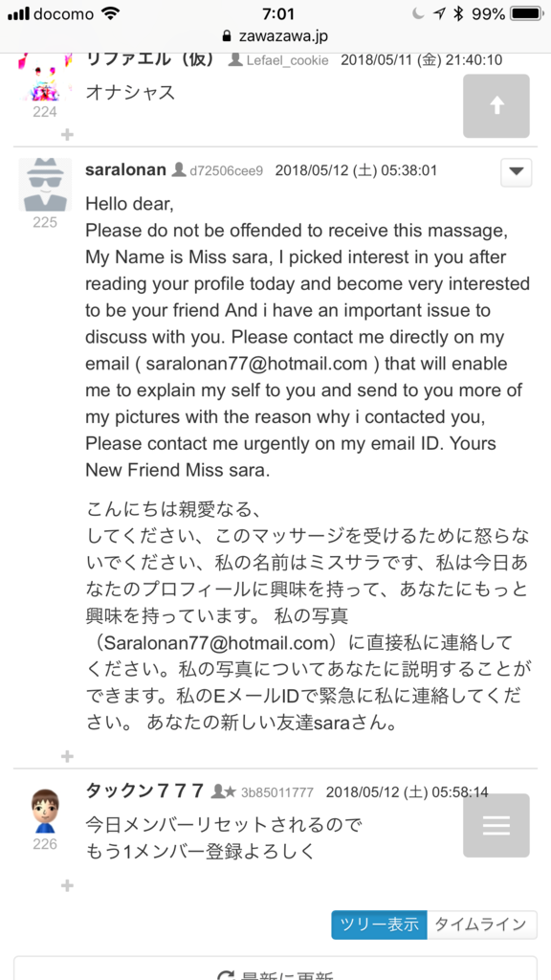This screenshot has height=980, width=551.
Task: Switch to ツリー表示 view
Action: pyautogui.click(x=379, y=925)
